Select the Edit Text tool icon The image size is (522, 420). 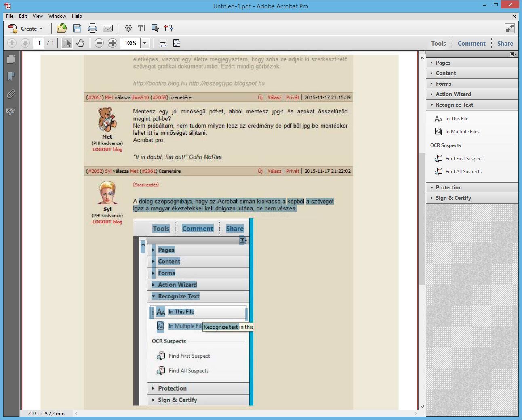[142, 28]
